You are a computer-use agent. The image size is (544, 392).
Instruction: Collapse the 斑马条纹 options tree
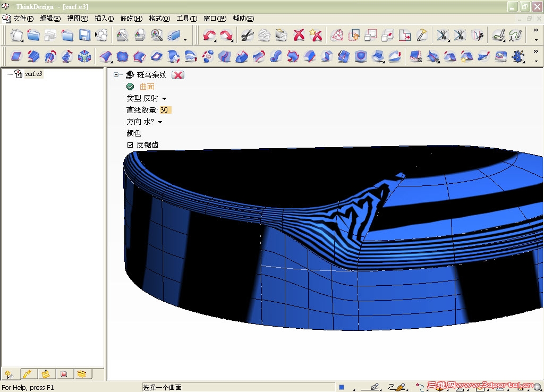pos(116,75)
